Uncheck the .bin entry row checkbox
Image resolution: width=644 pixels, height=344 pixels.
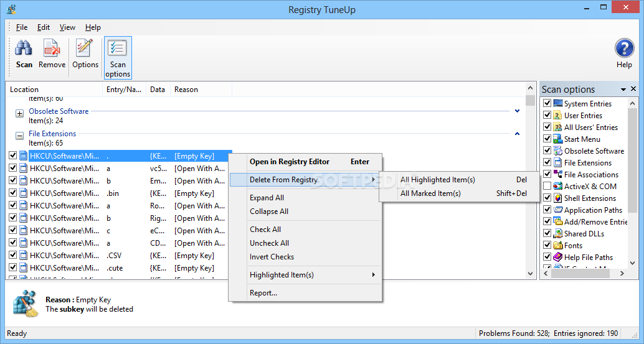(12, 193)
